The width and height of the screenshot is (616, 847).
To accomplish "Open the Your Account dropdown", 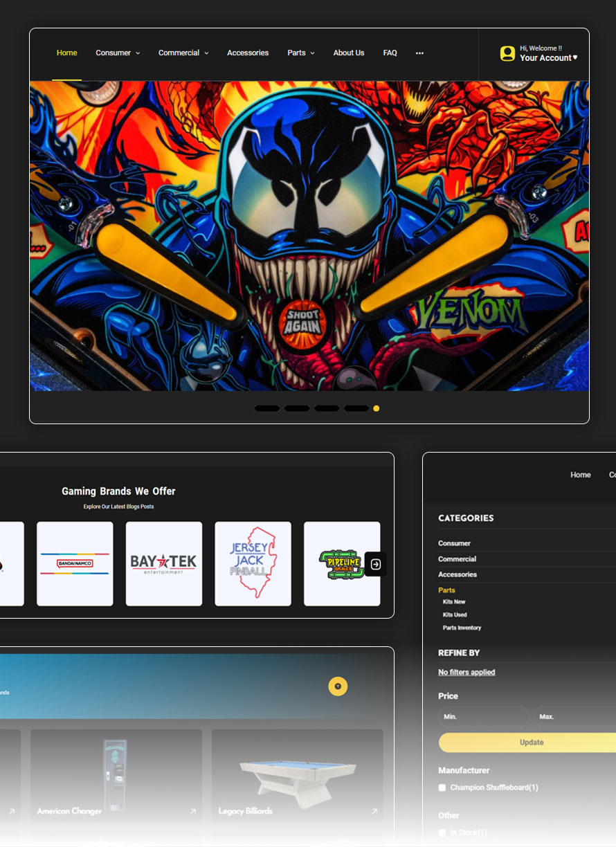I will point(549,58).
